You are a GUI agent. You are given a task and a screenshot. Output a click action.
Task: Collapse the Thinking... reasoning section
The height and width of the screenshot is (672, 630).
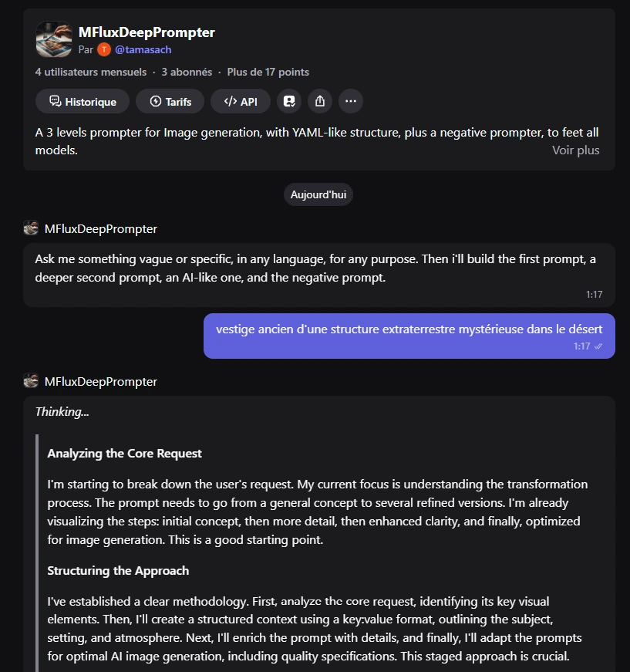pos(62,412)
